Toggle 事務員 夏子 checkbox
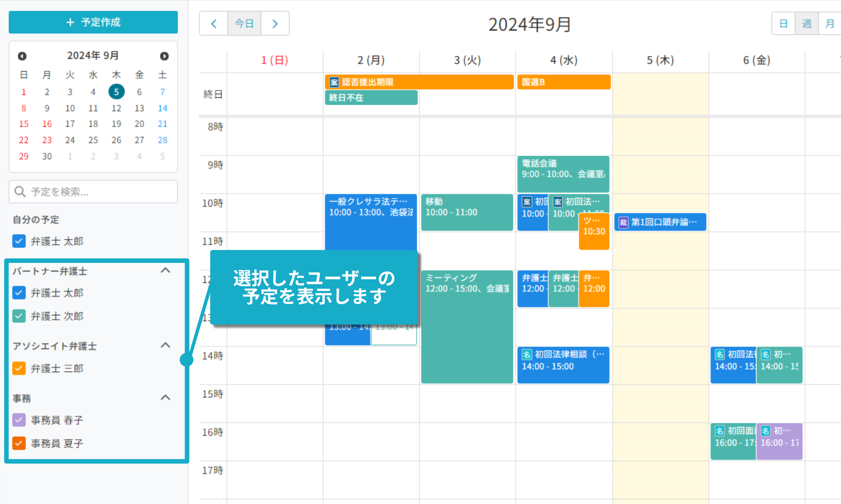Screen dimensions: 841x504 (x=19, y=443)
